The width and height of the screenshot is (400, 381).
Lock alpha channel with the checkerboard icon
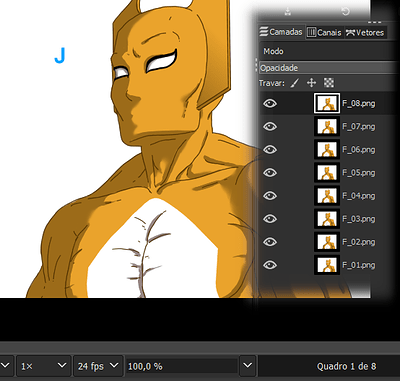coord(329,83)
